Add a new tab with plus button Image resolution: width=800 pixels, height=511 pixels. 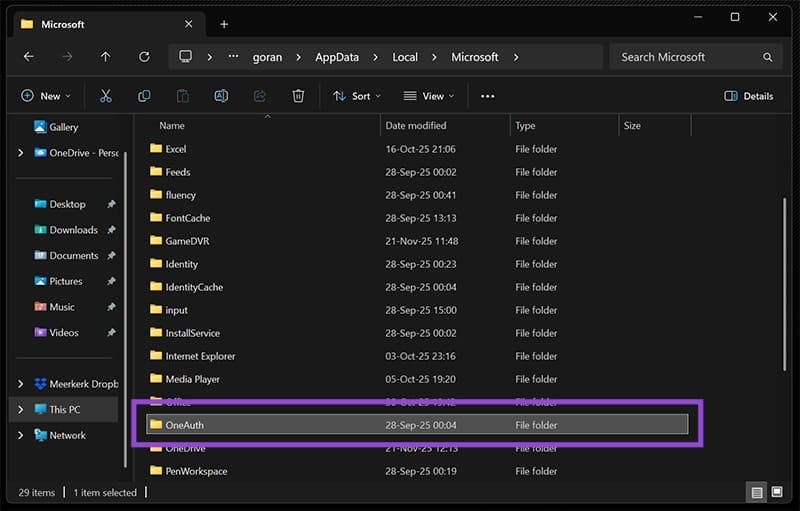click(224, 24)
